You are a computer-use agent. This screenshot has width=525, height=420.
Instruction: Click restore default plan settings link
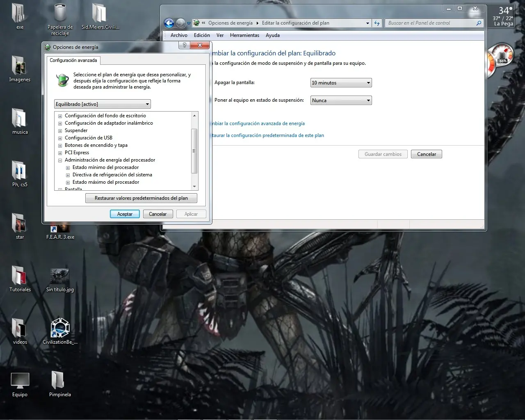[268, 135]
